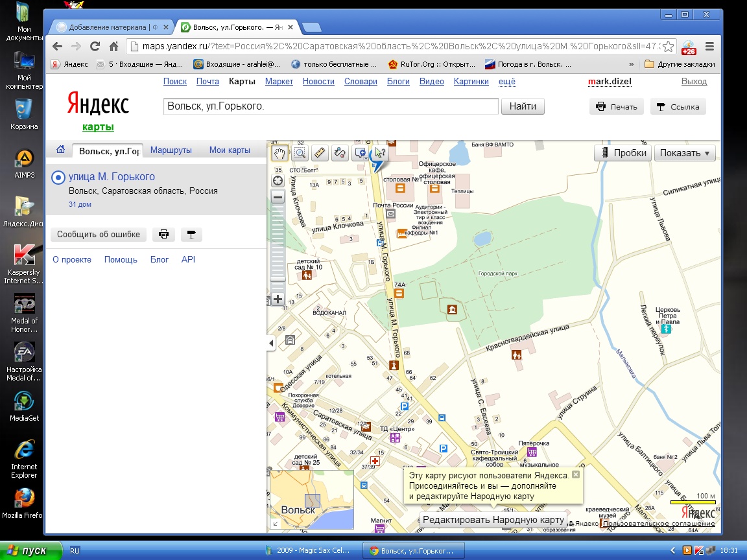Click the Почта России envelope map marker
This screenshot has height=560, width=747.
click(390, 214)
